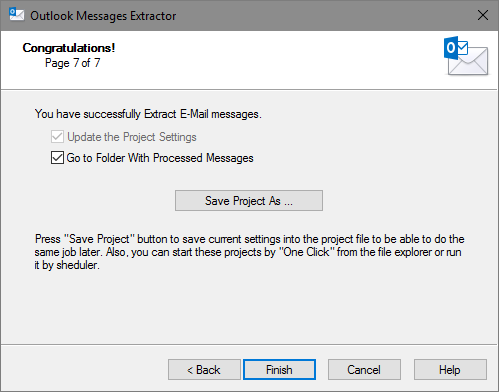Click the 'Update the Project Settings' label text
499x392 pixels.
tap(132, 137)
